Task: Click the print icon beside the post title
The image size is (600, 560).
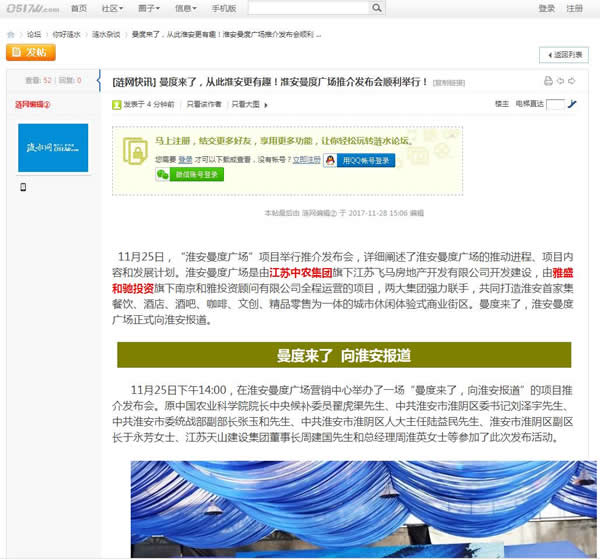Action: [x=548, y=81]
